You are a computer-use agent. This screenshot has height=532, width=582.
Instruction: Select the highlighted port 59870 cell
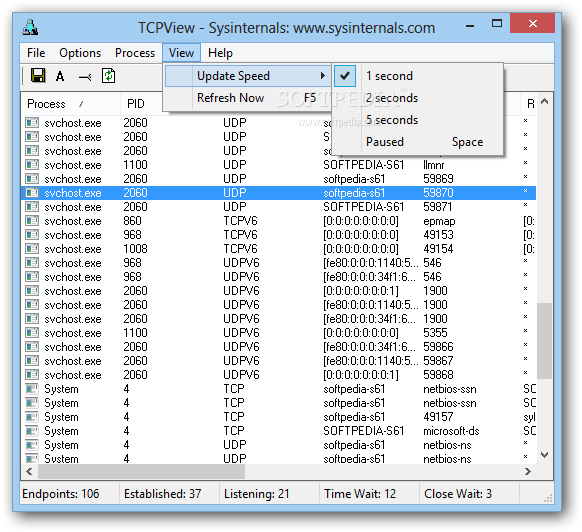tap(438, 193)
